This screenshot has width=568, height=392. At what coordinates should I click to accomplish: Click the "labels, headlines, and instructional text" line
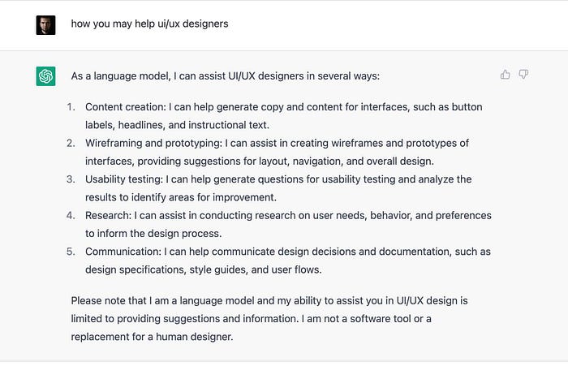coord(177,125)
